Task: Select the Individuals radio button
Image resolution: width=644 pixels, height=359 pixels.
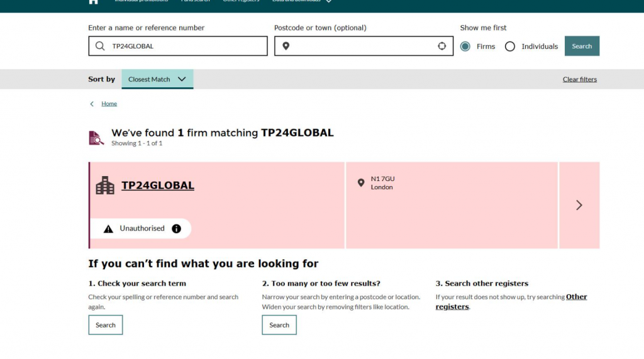Action: pos(509,47)
